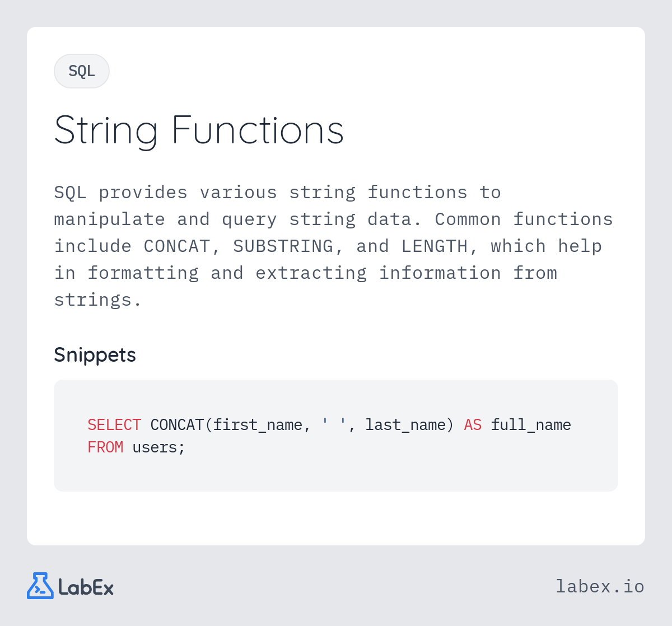
Task: Click the quoted space string literal
Action: (334, 425)
